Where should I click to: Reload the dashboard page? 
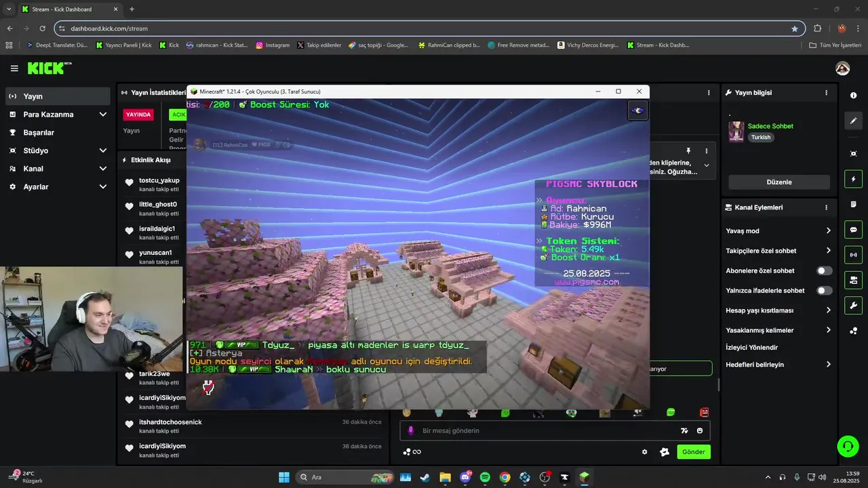coord(43,28)
